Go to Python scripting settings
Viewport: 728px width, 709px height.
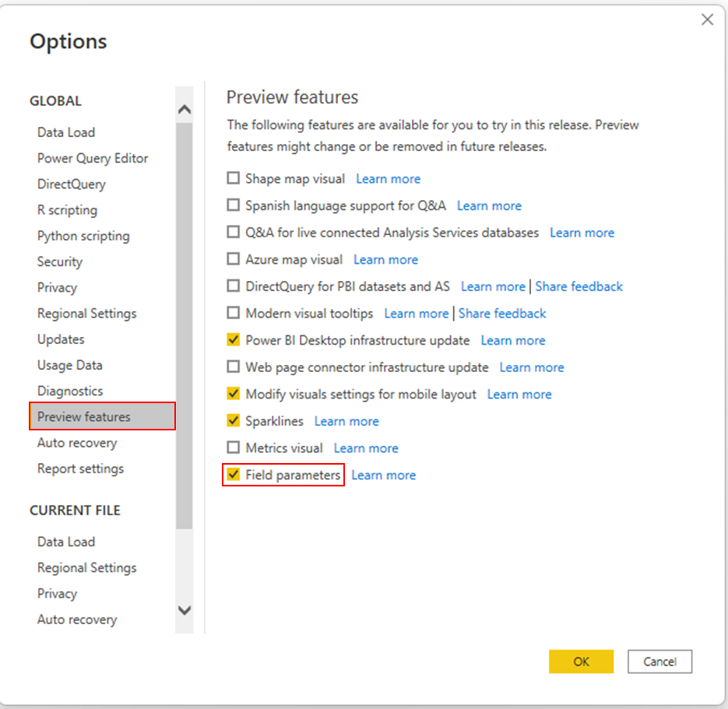(83, 236)
